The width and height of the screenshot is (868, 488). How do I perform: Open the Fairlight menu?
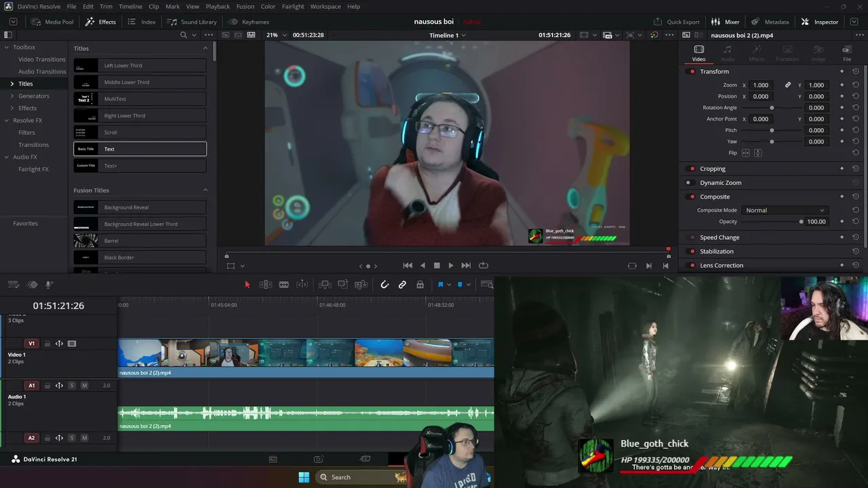[293, 7]
